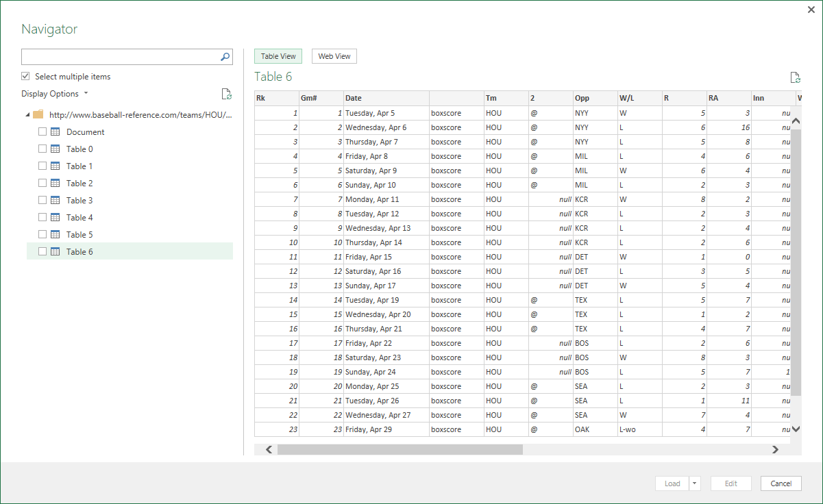This screenshot has height=504, width=823.
Task: Click the RA value 16 cell
Action: coord(729,127)
